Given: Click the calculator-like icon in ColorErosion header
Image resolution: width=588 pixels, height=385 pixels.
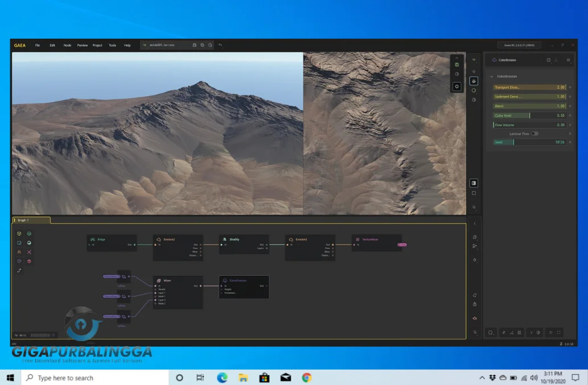Looking at the screenshot, I should pyautogui.click(x=549, y=60).
